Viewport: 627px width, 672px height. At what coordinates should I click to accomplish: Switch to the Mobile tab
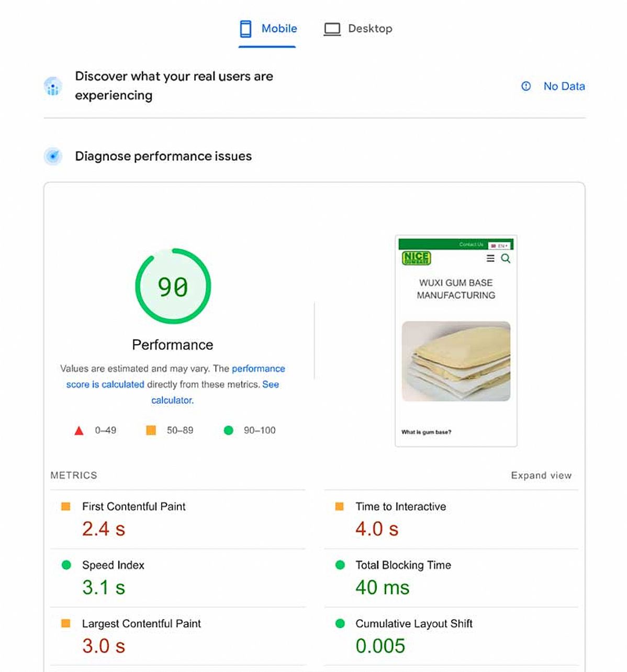click(278, 29)
